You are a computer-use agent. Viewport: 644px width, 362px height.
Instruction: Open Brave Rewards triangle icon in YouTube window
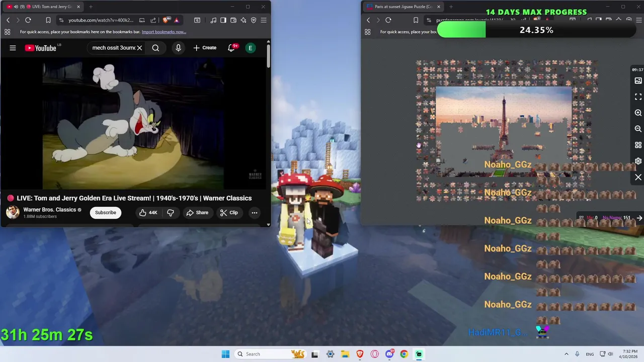click(177, 20)
